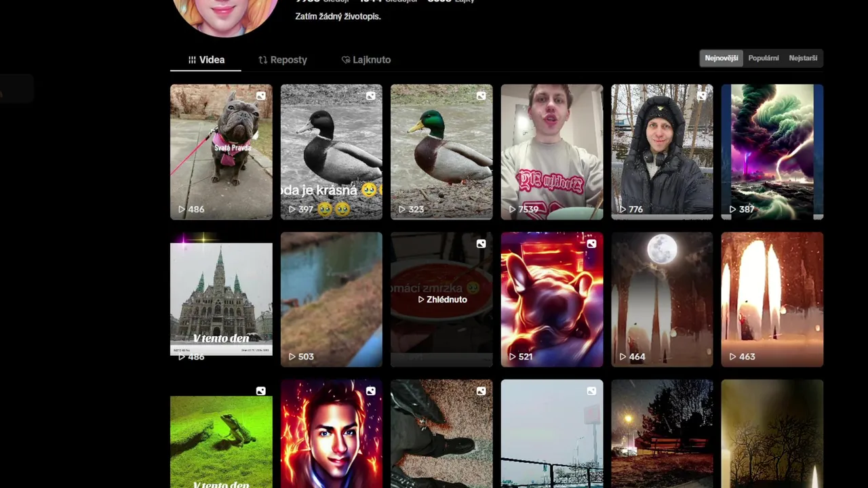The height and width of the screenshot is (488, 868).
Task: Sort videos by Nejnovější
Action: [721, 58]
